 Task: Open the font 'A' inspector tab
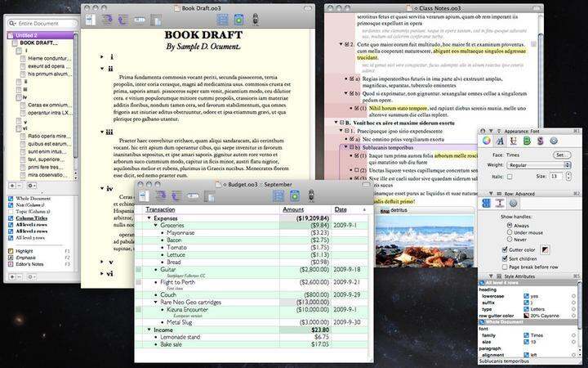coord(500,141)
